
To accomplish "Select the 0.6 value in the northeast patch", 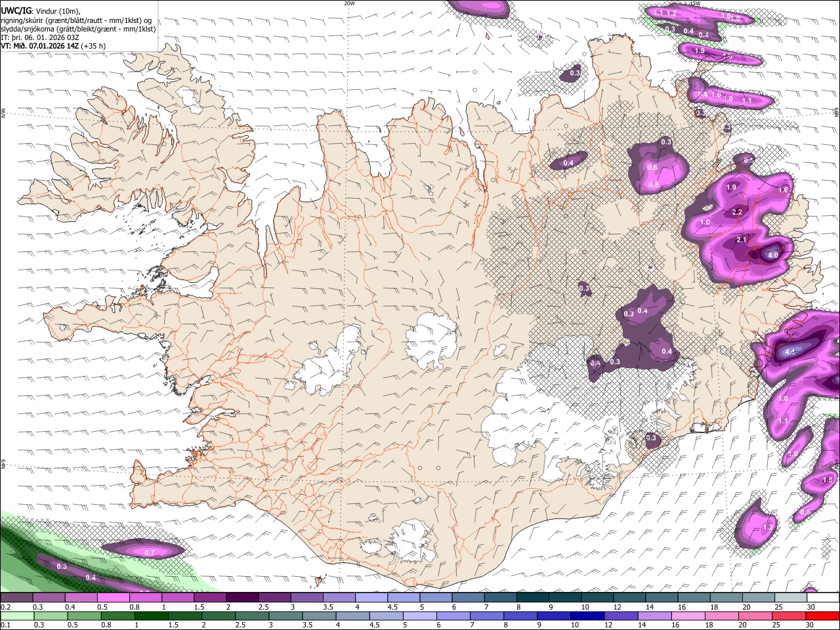I will point(652,168).
